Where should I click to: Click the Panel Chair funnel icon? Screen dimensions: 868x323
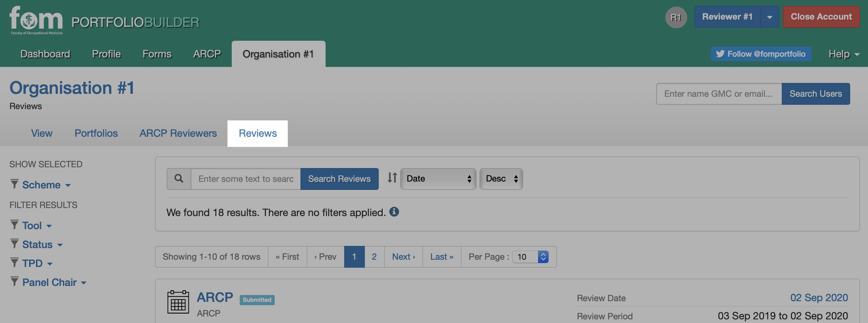tap(14, 282)
